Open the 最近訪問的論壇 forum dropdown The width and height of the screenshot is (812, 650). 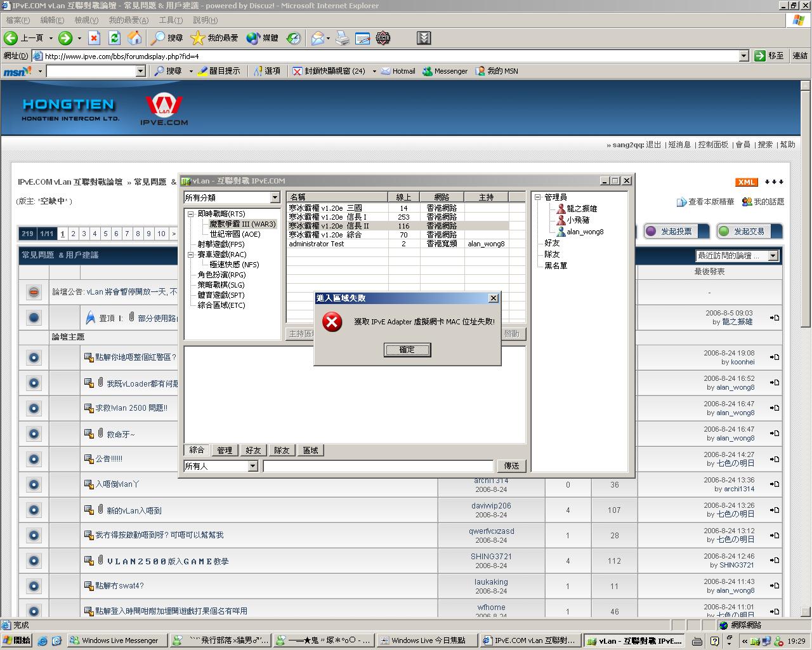[x=773, y=256]
